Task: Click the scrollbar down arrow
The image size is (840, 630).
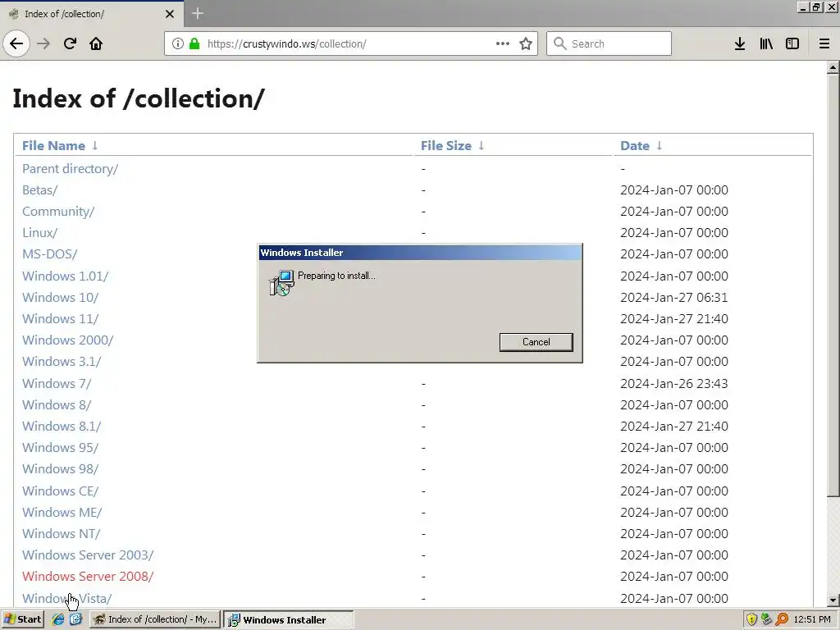Action: (x=833, y=600)
